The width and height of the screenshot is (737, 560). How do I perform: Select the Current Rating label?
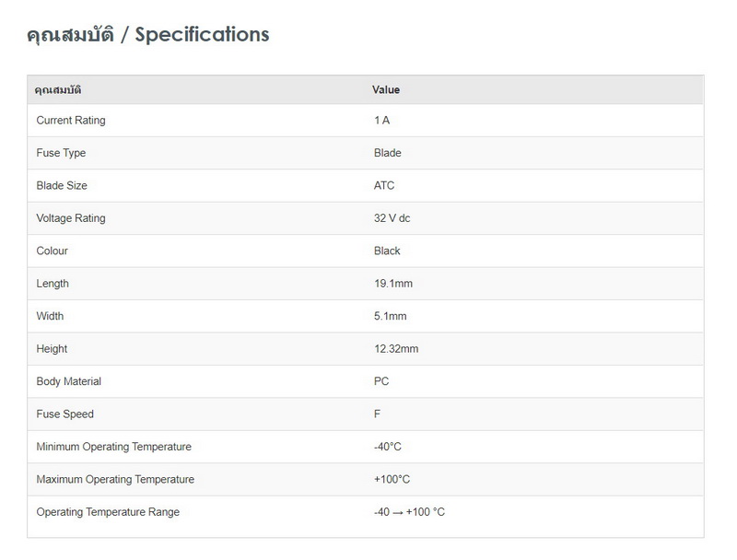[x=71, y=121]
